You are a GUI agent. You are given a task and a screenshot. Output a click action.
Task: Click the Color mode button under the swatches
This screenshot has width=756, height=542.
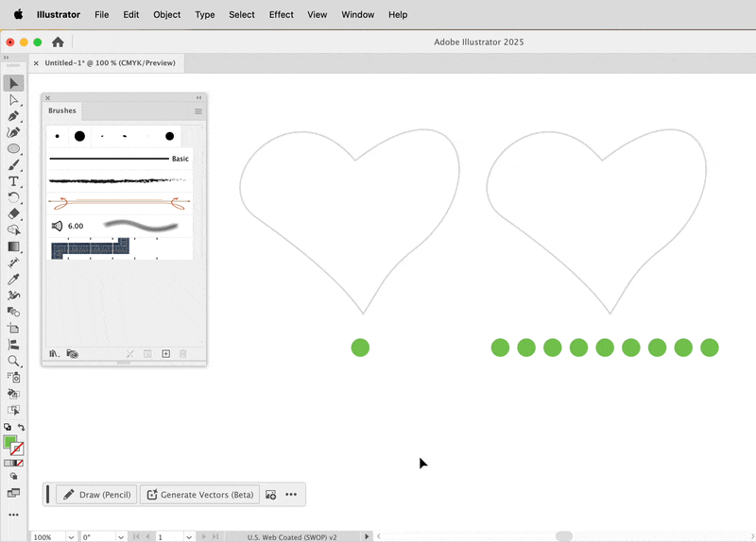[x=7, y=463]
